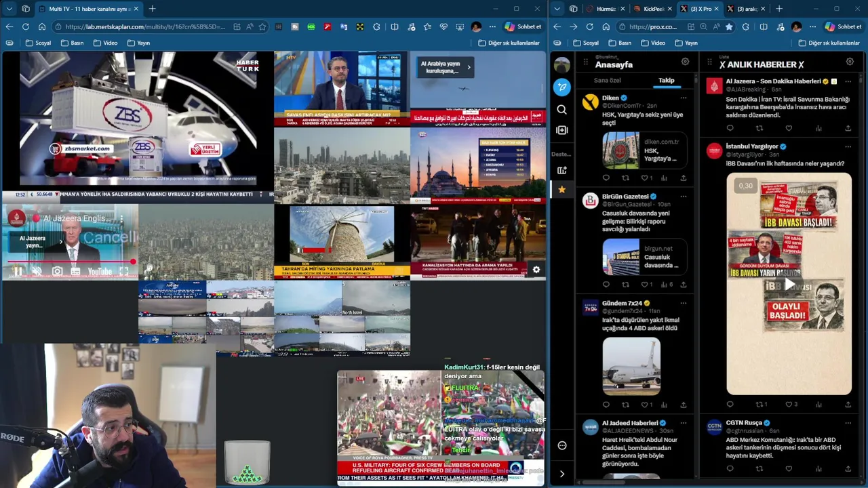Open the İstanbul Yargılıyor profile name

(751, 146)
